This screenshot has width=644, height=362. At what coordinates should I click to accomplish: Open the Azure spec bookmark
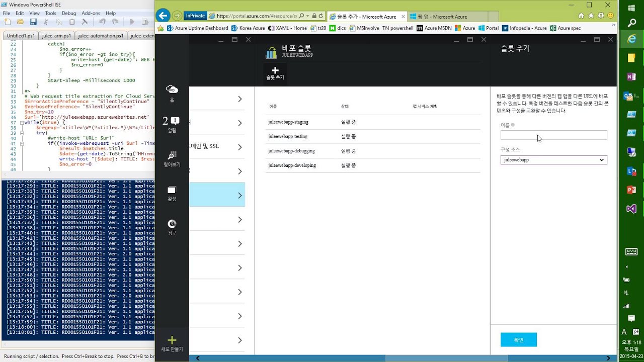[566, 28]
